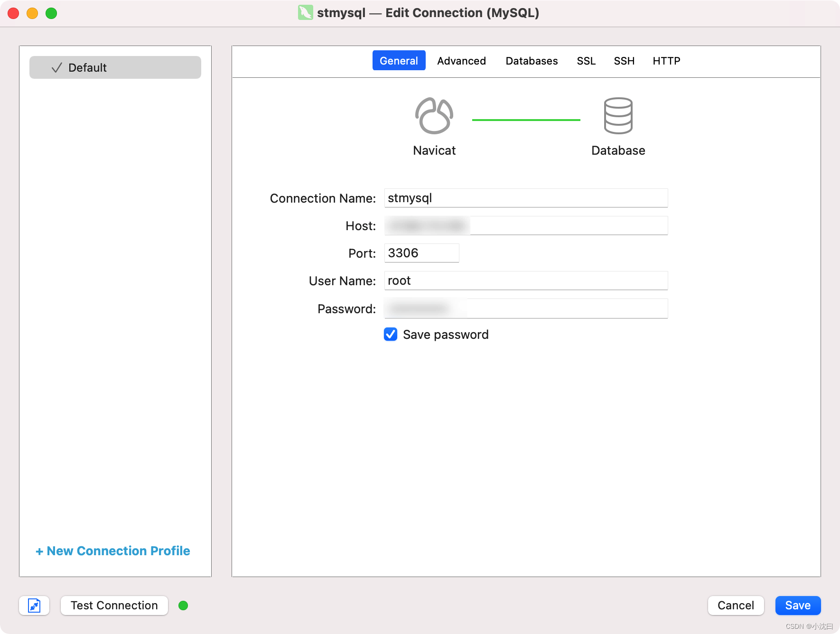Click the Port: label
The image size is (840, 634).
coord(362,253)
